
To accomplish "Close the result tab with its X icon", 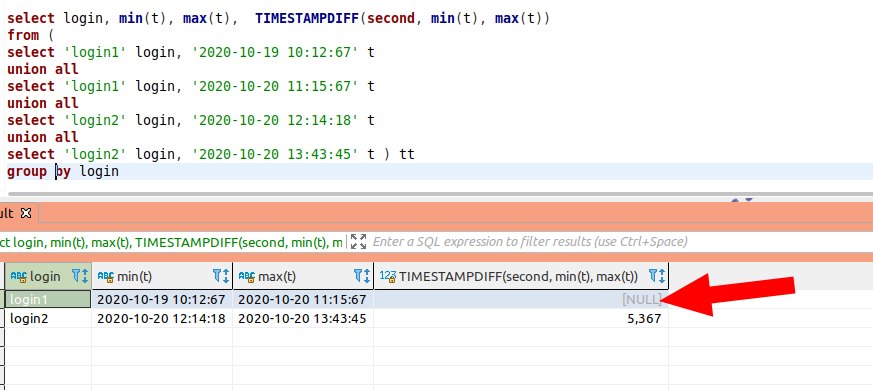I will [26, 213].
